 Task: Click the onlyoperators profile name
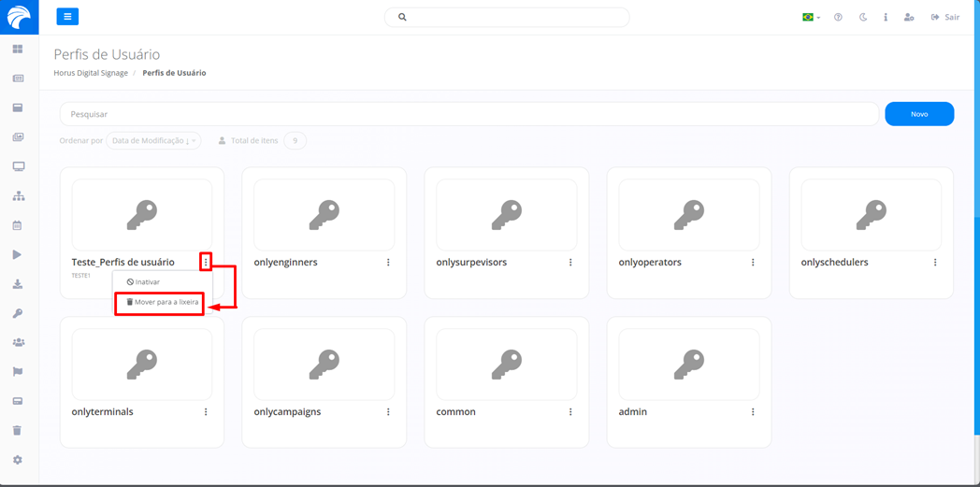coord(650,263)
